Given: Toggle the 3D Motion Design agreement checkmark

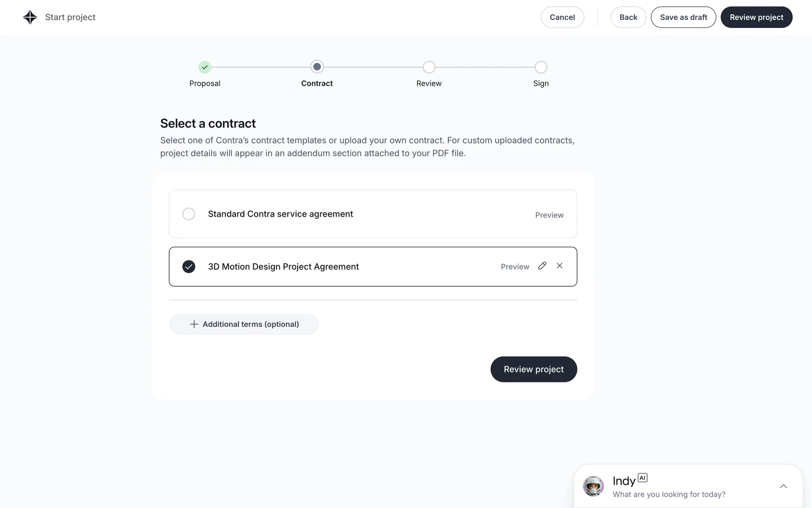Looking at the screenshot, I should tap(189, 267).
